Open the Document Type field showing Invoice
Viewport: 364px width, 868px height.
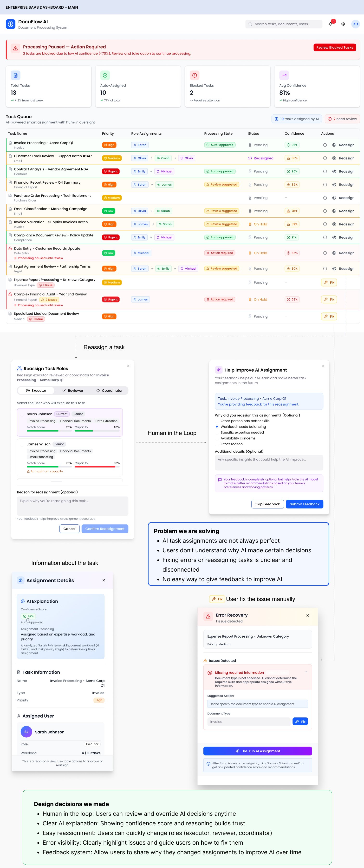(248, 721)
